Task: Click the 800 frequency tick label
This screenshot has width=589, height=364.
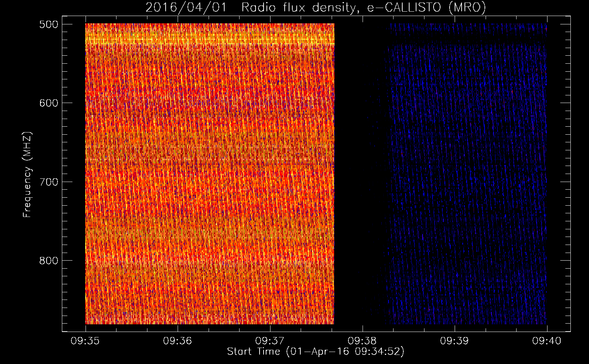Action: point(49,261)
